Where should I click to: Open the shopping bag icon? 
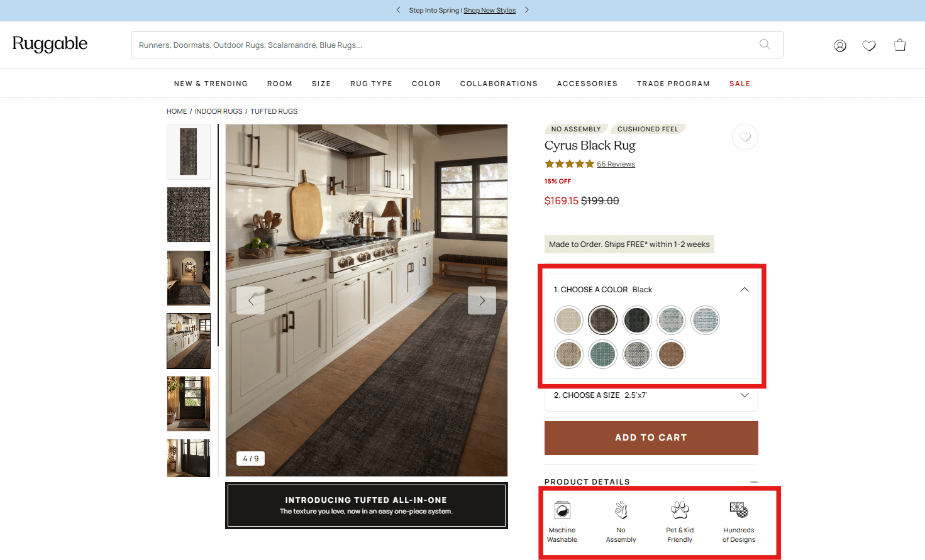[x=899, y=45]
